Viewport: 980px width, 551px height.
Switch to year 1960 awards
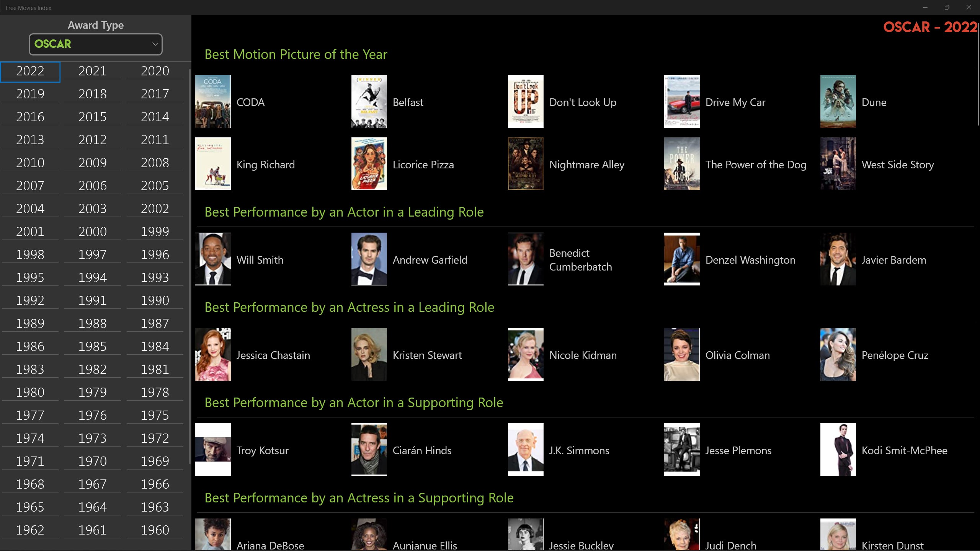[155, 530]
